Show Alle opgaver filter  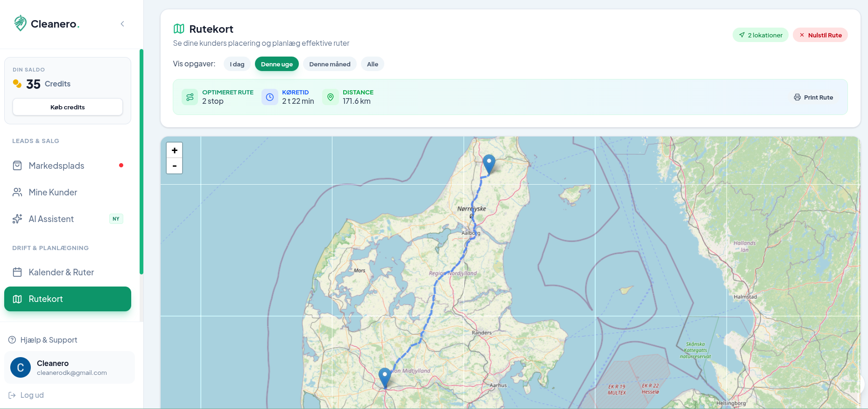pos(372,64)
